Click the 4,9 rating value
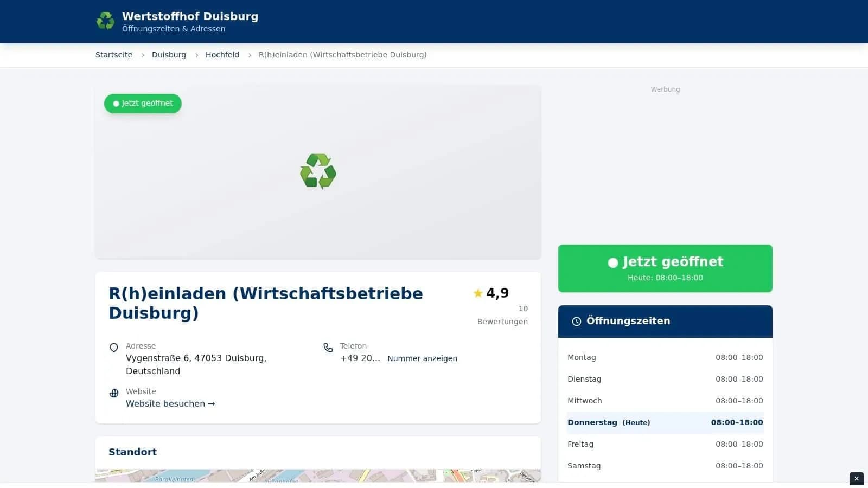The height and width of the screenshot is (488, 868). tap(497, 293)
